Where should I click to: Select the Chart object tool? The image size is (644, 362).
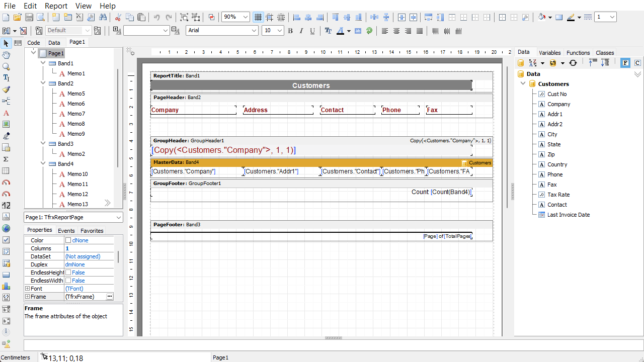(x=6, y=286)
